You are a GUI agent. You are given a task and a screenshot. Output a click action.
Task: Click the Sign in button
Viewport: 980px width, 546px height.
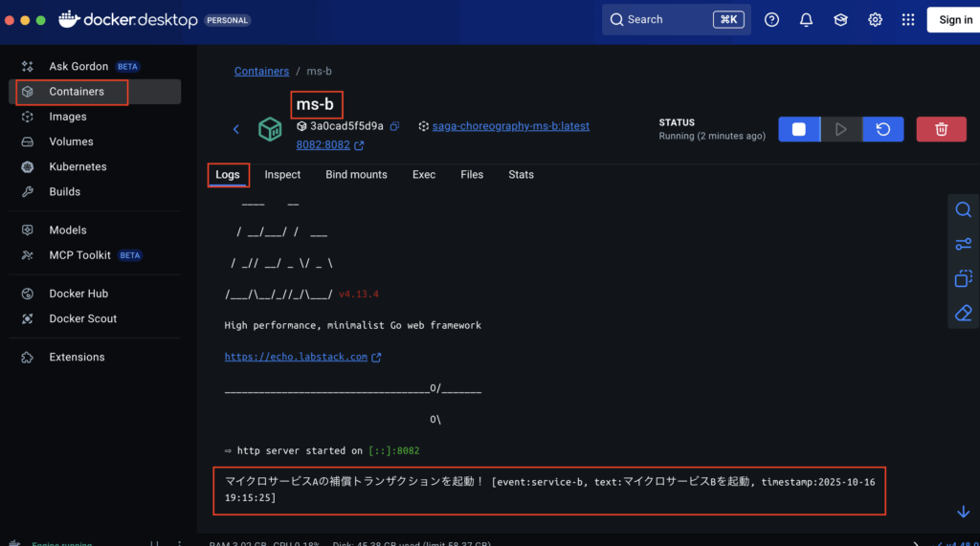coord(954,20)
